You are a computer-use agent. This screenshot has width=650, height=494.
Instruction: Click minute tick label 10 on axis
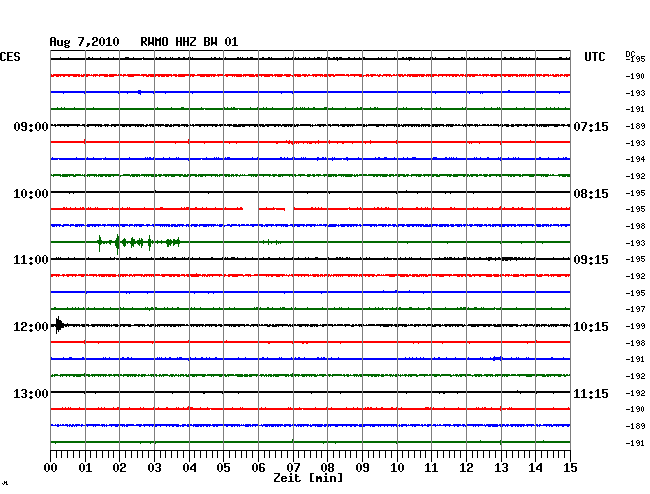tap(397, 468)
